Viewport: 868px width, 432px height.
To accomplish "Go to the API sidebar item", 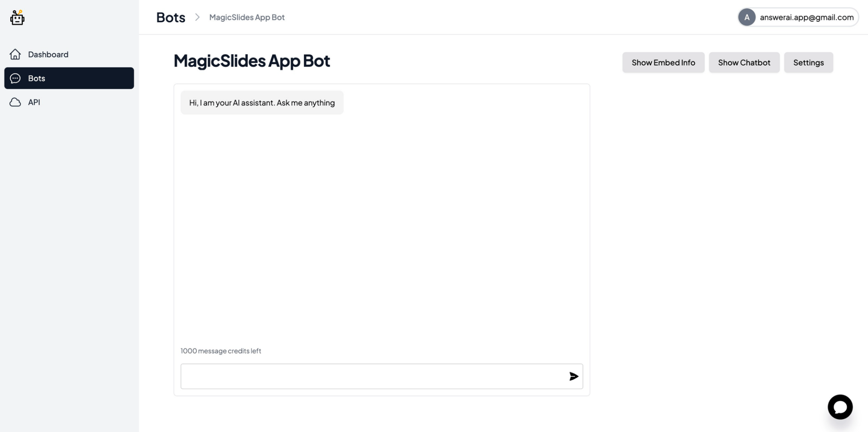I will 34,102.
